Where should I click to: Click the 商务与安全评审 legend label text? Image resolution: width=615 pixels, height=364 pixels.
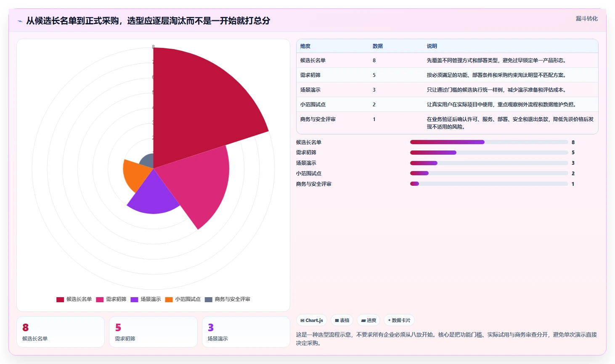(233, 299)
